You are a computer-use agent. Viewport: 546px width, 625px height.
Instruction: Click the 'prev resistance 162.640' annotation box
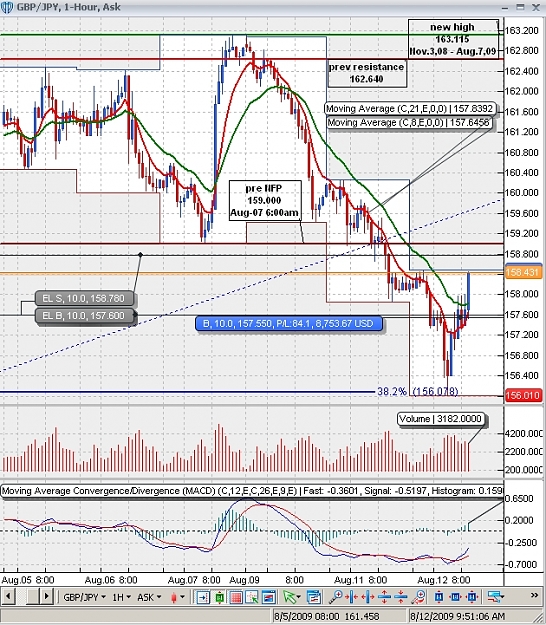367,73
